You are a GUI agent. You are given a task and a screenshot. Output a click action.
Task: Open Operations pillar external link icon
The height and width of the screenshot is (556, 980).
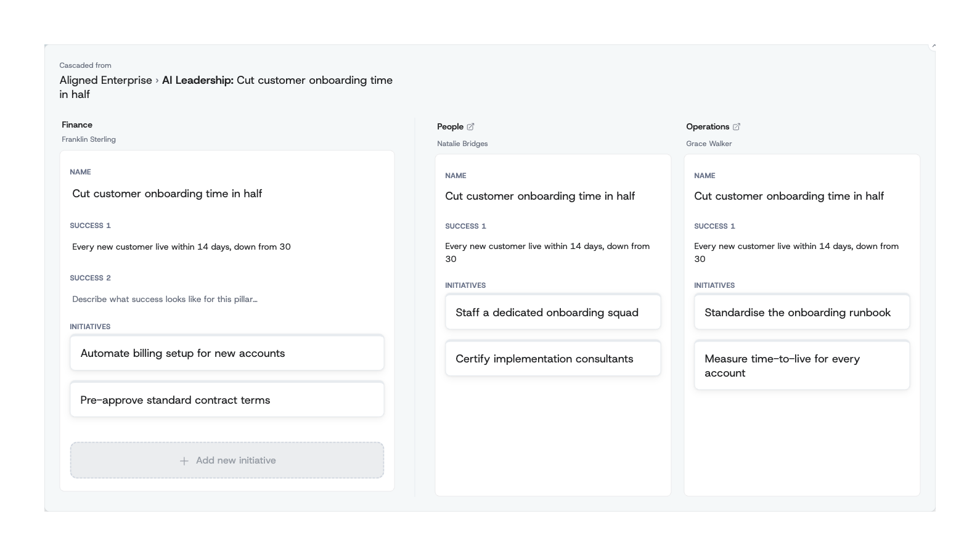(736, 126)
